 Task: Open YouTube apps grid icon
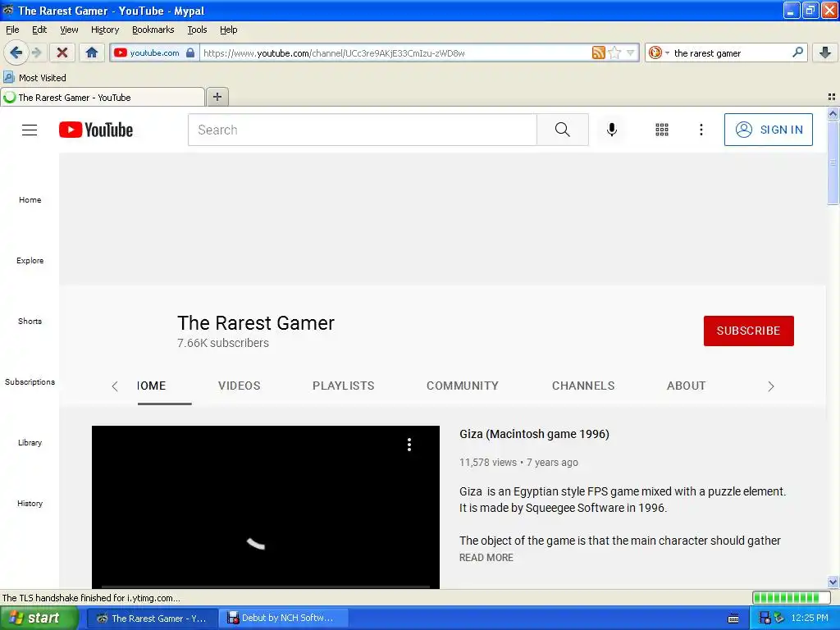click(x=662, y=130)
